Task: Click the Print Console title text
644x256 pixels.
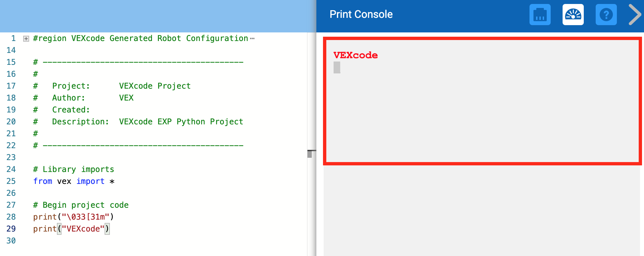Action: 361,14
